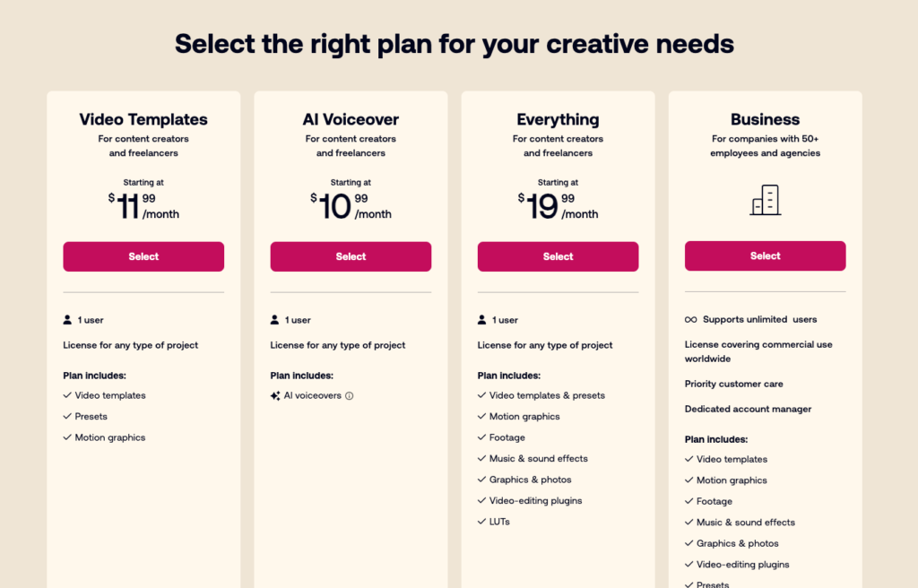Click checkmark beside Presets in Video Templates plan
918x588 pixels.
67,416
